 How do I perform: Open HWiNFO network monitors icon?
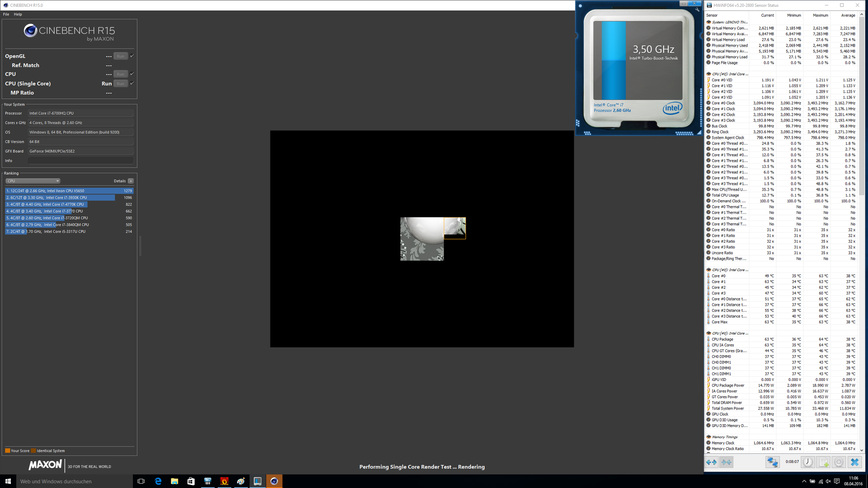point(773,462)
